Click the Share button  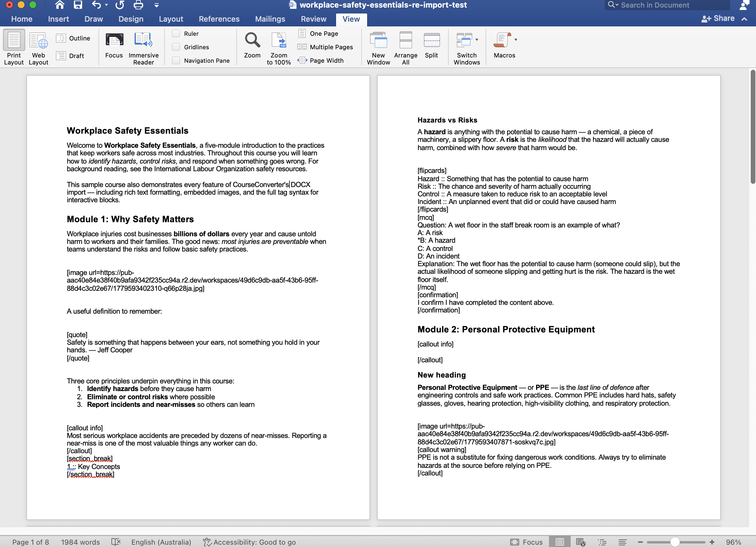(x=718, y=19)
